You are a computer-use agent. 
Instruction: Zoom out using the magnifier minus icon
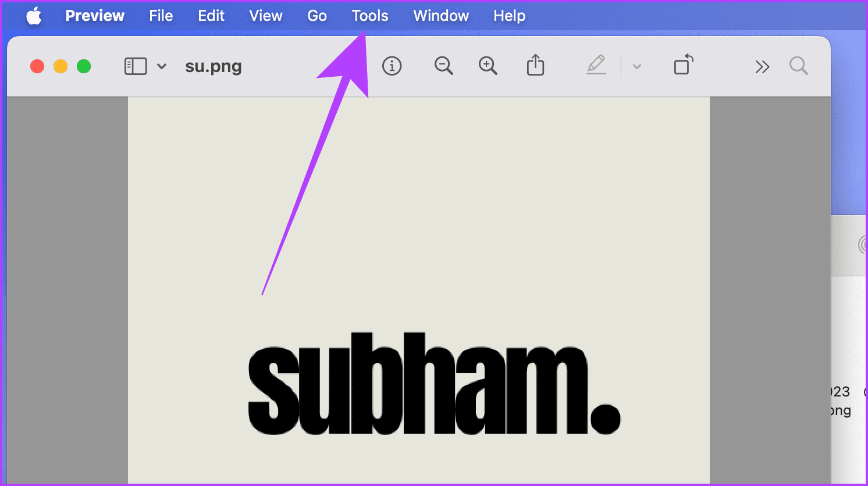pyautogui.click(x=443, y=66)
